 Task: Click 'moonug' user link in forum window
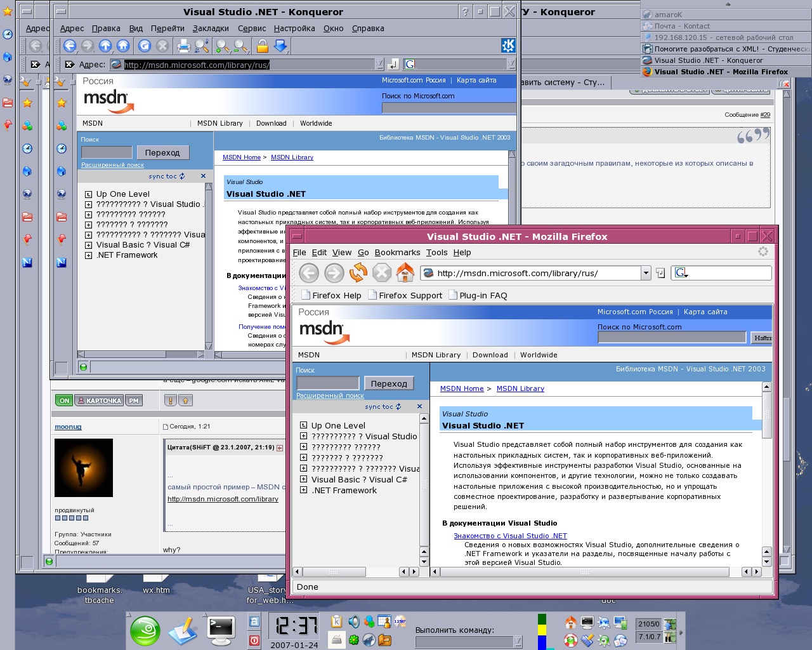(x=68, y=427)
